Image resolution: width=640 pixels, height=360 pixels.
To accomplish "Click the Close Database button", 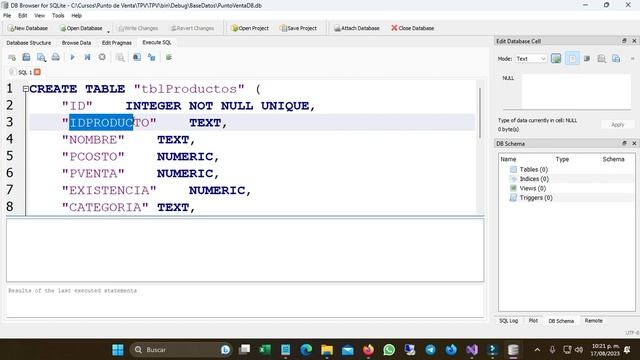I will (x=412, y=28).
